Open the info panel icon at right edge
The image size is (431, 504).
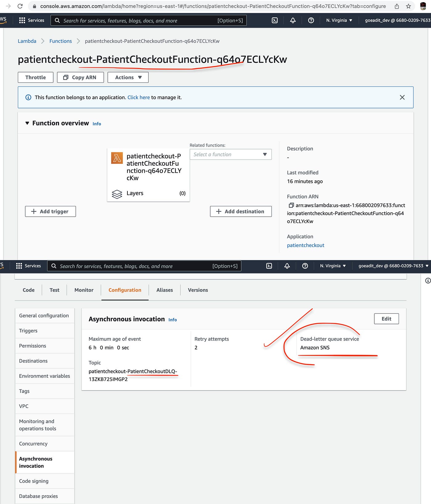(x=428, y=280)
